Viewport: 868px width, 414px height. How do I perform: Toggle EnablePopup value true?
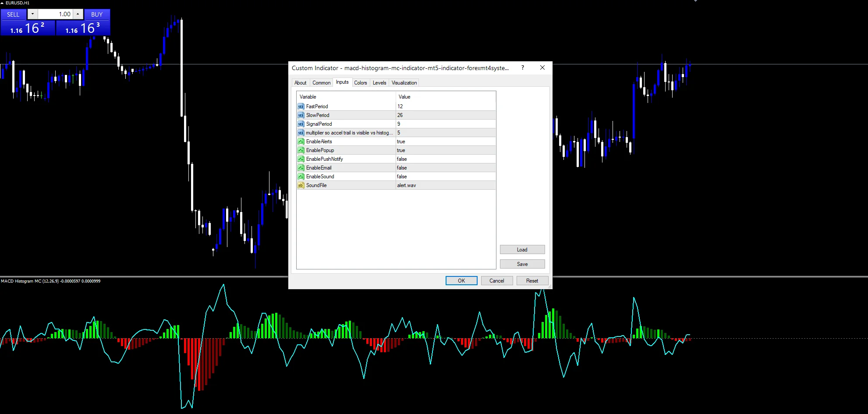(x=446, y=150)
